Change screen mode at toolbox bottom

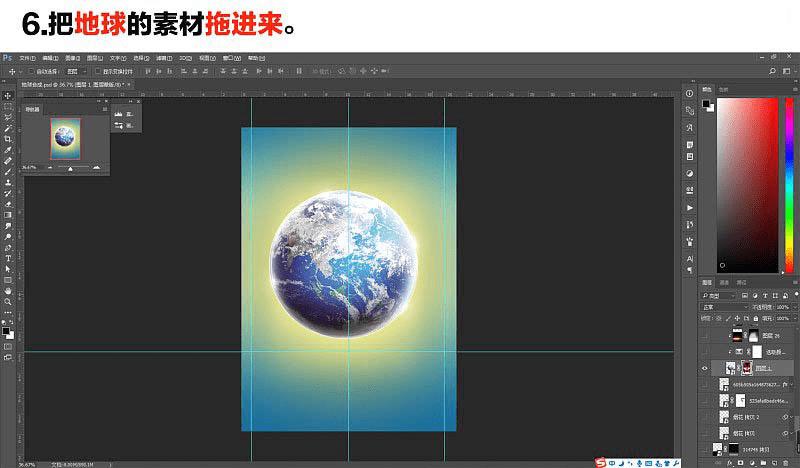tap(8, 358)
